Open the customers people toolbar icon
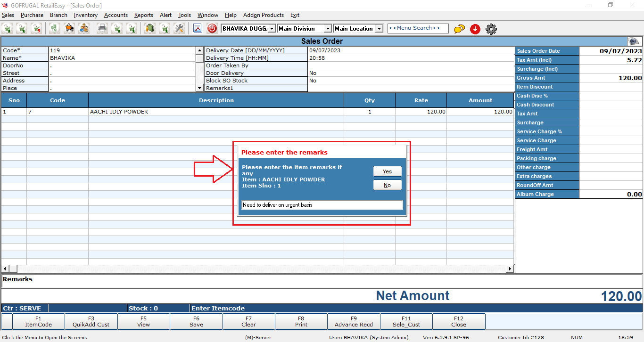 84,29
